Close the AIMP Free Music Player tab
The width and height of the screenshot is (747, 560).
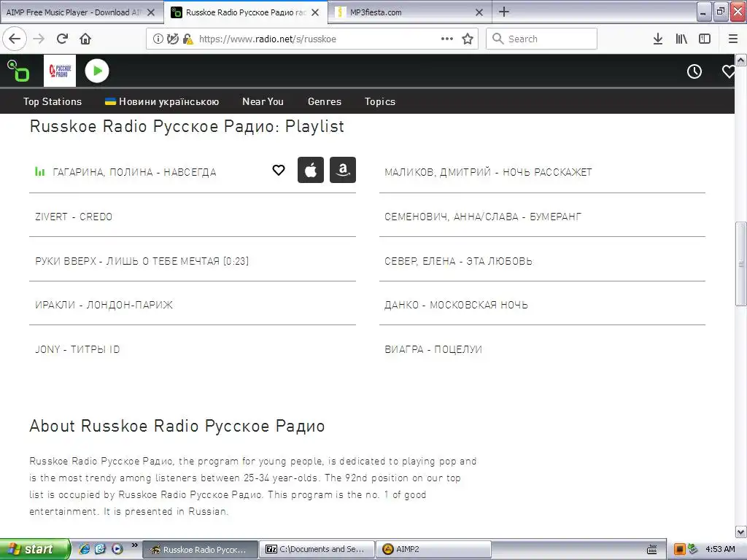pos(151,12)
